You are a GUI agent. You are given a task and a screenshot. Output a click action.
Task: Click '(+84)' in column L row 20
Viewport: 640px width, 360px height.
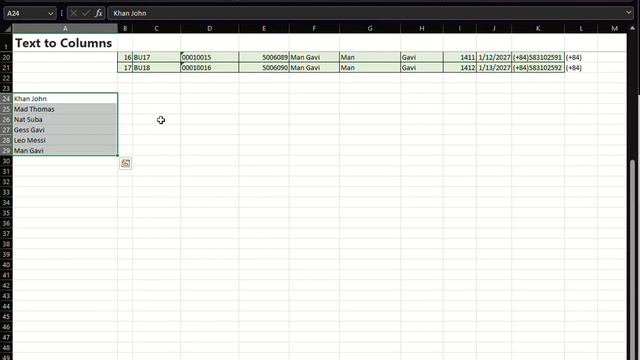[x=581, y=57]
